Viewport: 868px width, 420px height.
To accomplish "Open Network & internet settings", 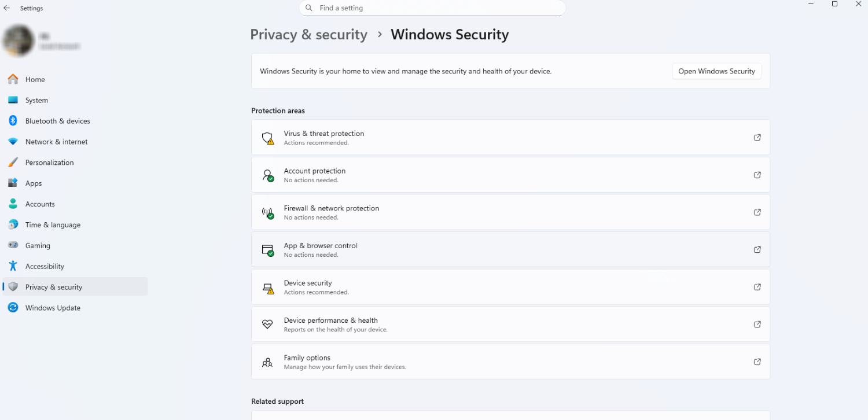I will (x=75, y=142).
